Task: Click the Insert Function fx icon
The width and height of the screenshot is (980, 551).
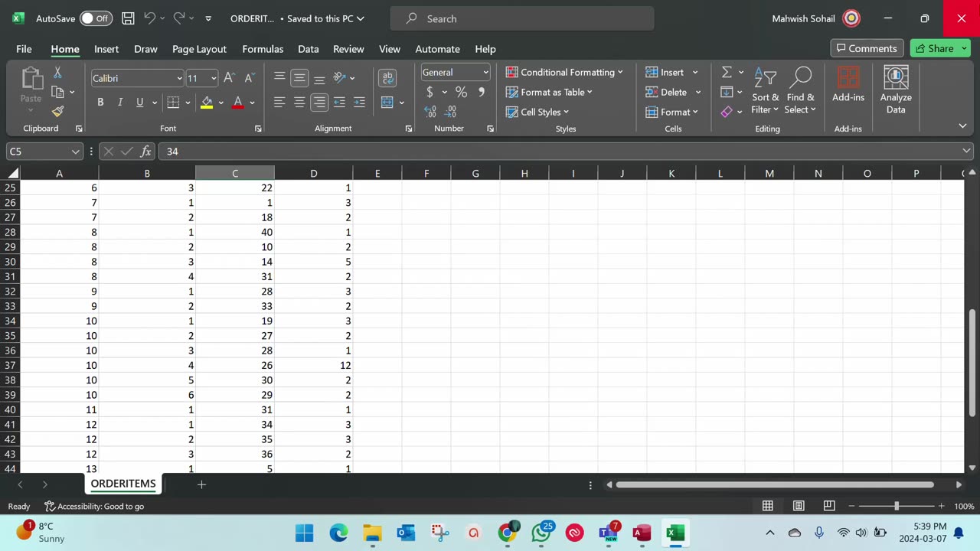Action: [x=145, y=152]
